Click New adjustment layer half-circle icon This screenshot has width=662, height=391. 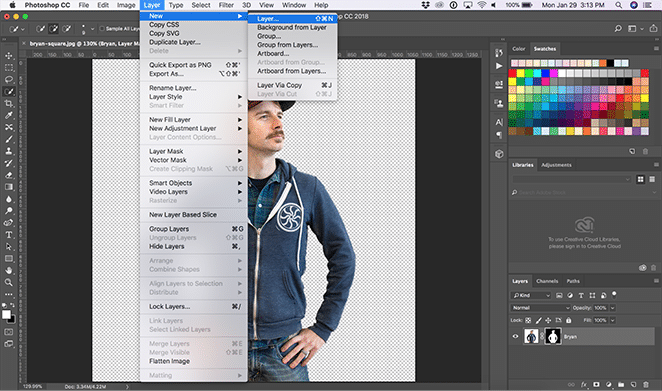pyautogui.click(x=609, y=385)
